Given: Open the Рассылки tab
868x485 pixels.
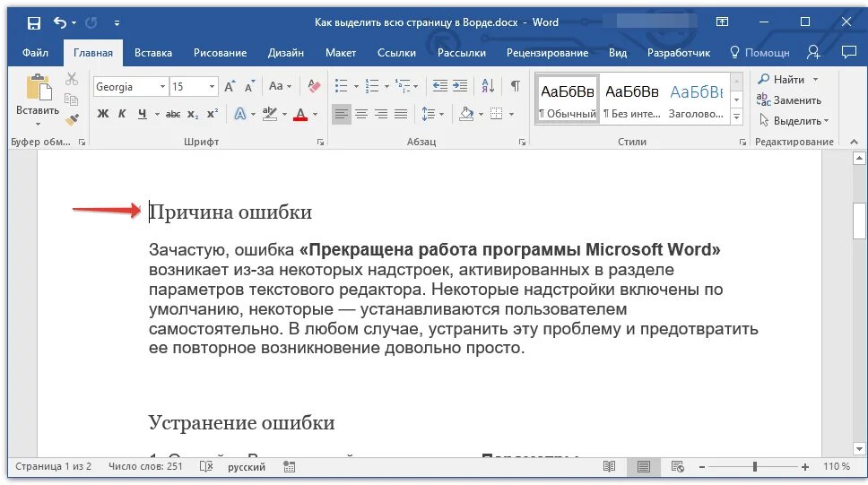Looking at the screenshot, I should [461, 53].
